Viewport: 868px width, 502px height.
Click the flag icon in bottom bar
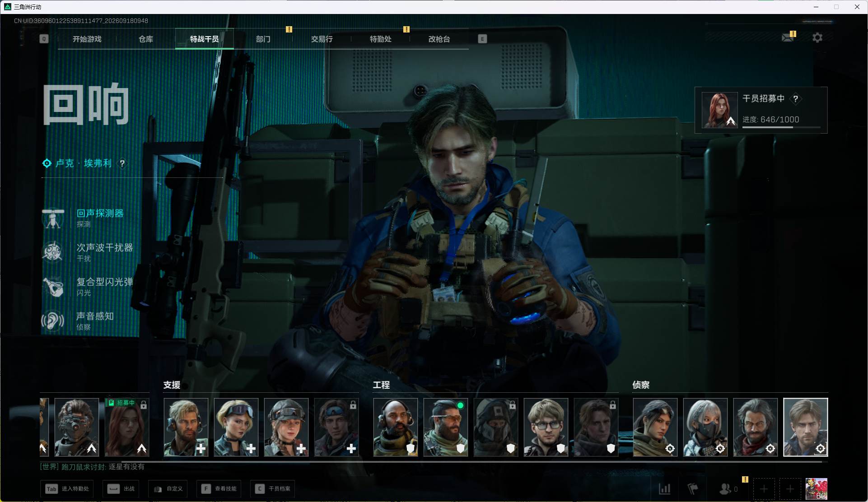[693, 489]
